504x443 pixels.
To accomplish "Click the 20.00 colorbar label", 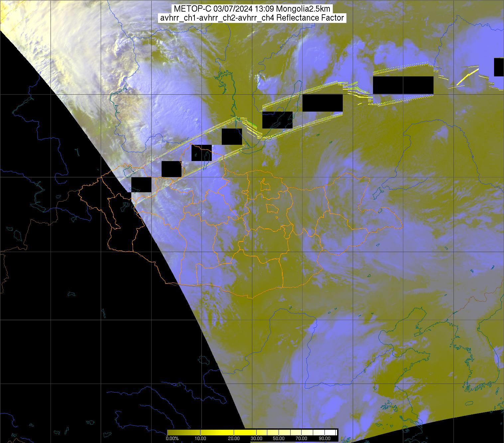I will 234,439.
